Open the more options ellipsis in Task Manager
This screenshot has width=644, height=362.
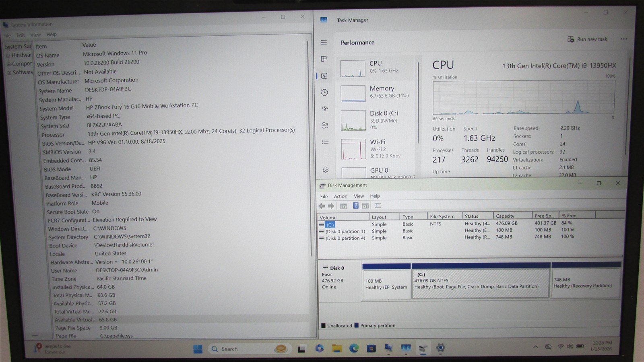point(623,39)
